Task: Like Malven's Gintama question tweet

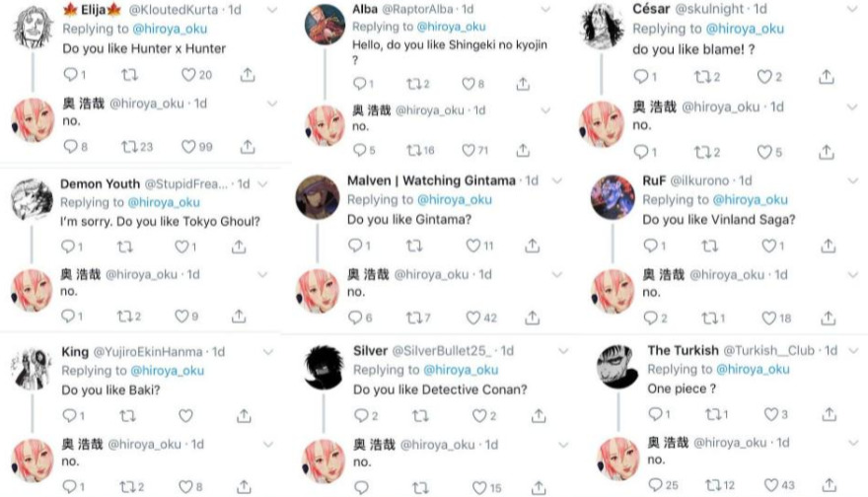Action: [x=472, y=246]
